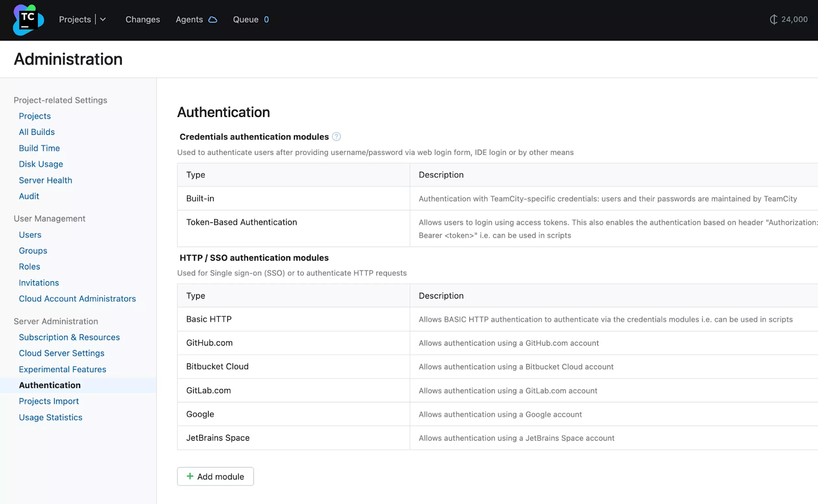Open Projects Import page

[49, 401]
